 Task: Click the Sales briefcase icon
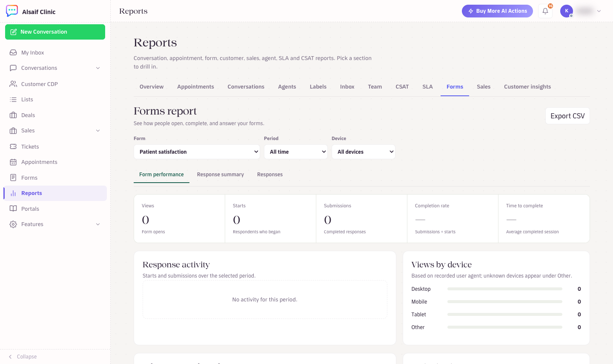13,131
